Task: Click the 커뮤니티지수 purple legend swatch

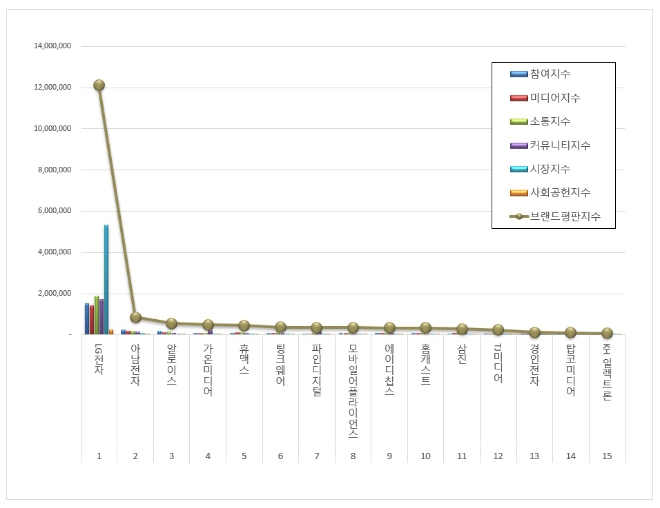Action: pos(519,145)
